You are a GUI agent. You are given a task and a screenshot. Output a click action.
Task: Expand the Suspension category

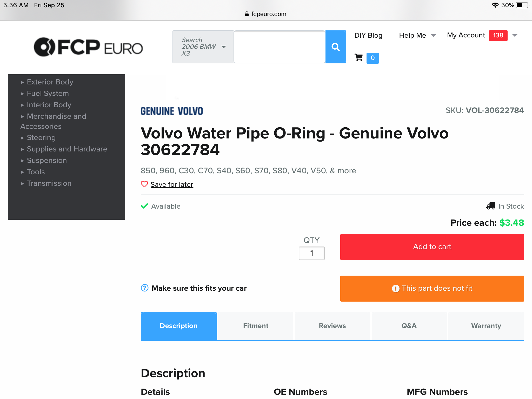point(47,161)
